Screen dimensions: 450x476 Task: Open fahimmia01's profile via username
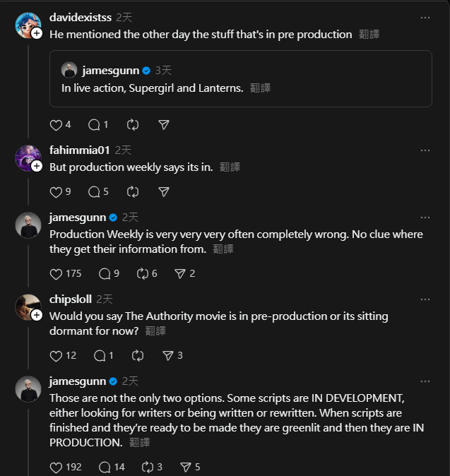click(x=79, y=150)
